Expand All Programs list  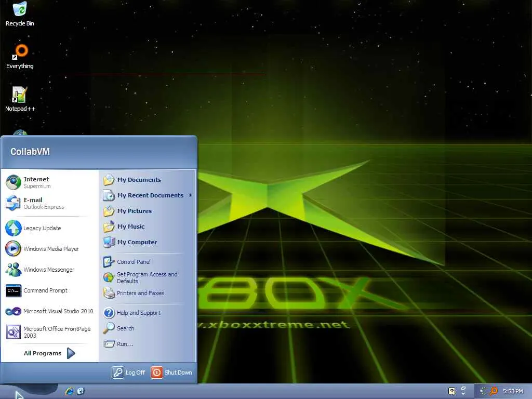click(49, 353)
